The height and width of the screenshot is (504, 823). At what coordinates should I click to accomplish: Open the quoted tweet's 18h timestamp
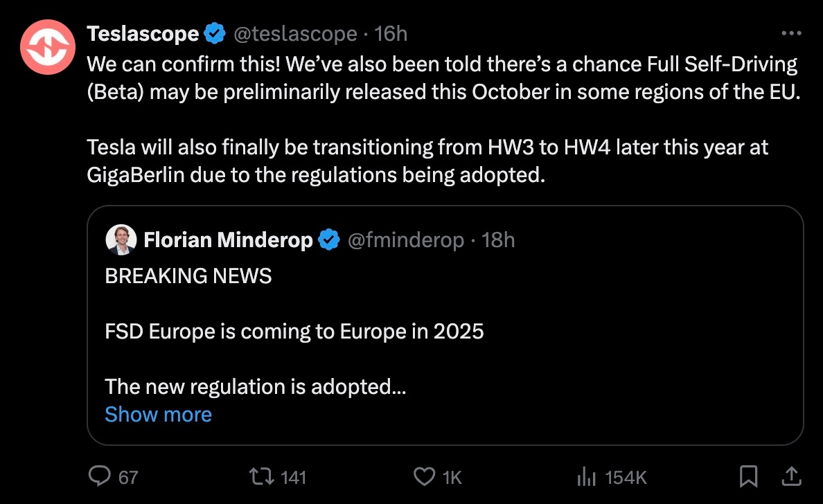pos(498,240)
